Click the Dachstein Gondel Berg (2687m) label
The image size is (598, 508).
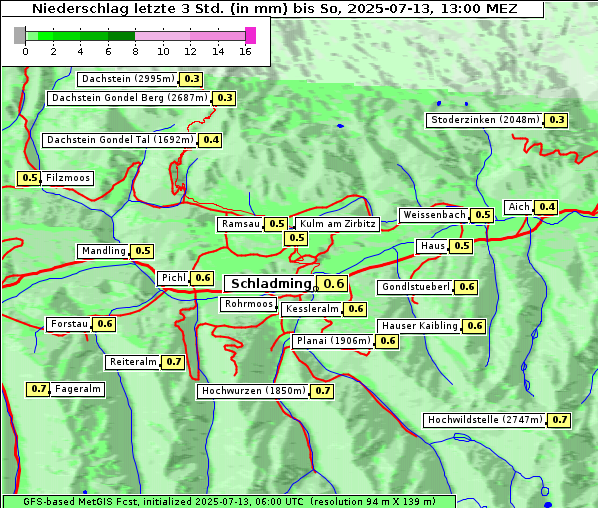tap(129, 98)
